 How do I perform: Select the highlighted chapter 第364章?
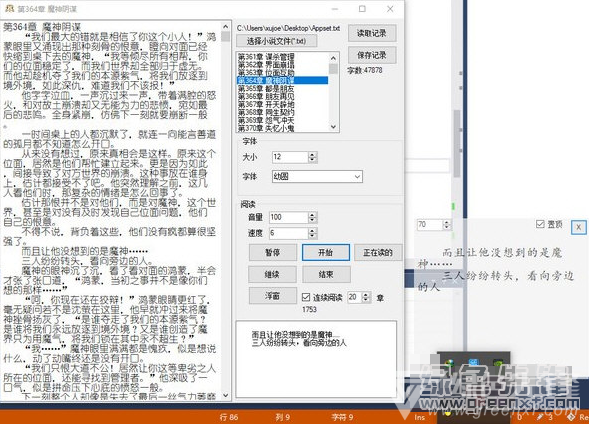pyautogui.click(x=282, y=80)
